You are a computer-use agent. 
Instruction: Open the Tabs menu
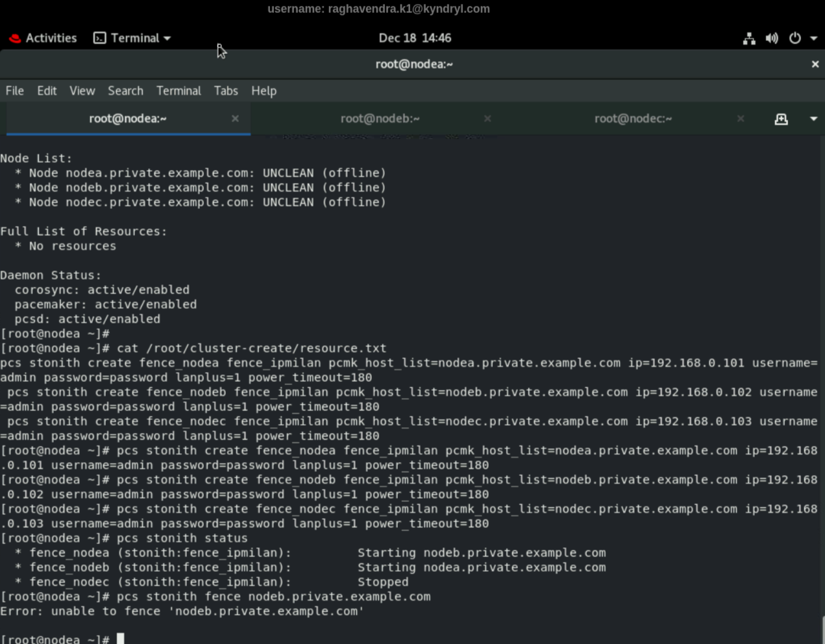coord(226,91)
